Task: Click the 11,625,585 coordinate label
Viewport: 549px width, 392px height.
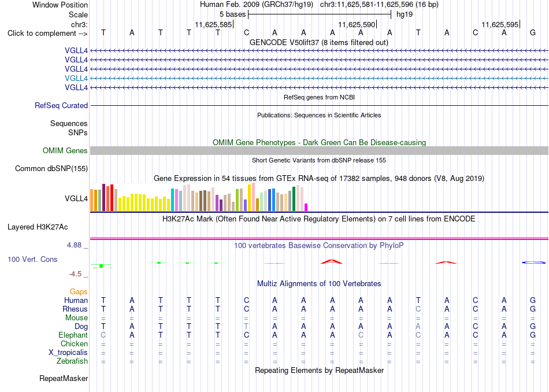Action: 213,24
